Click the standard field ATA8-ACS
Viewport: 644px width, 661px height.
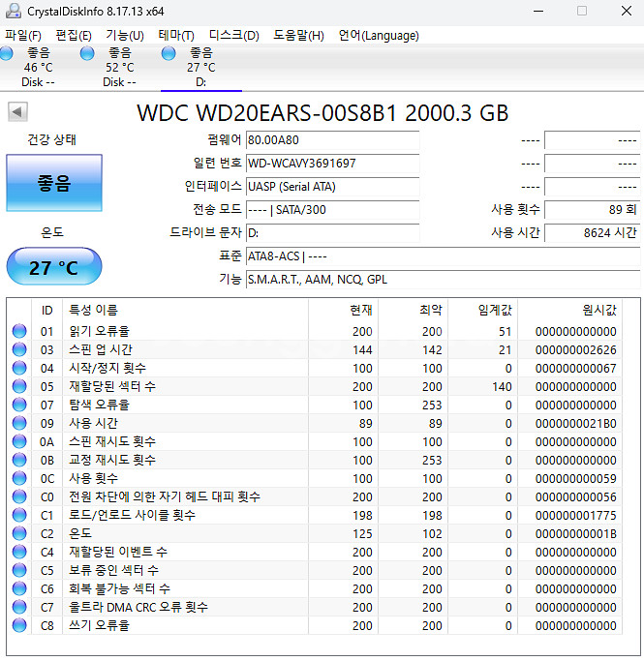pyautogui.click(x=443, y=256)
